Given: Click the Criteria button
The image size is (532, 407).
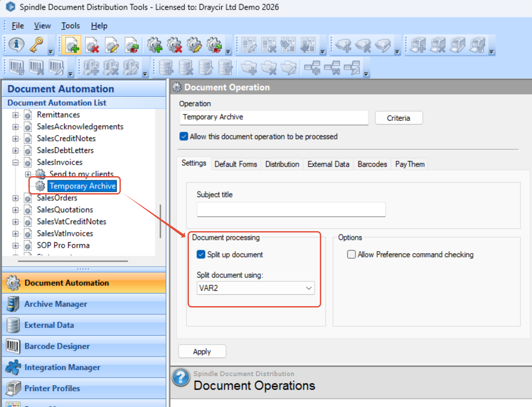Looking at the screenshot, I should (x=398, y=118).
